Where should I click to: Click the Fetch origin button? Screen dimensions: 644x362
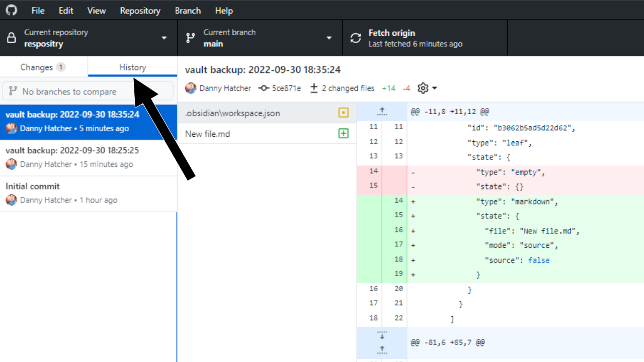tap(424, 37)
